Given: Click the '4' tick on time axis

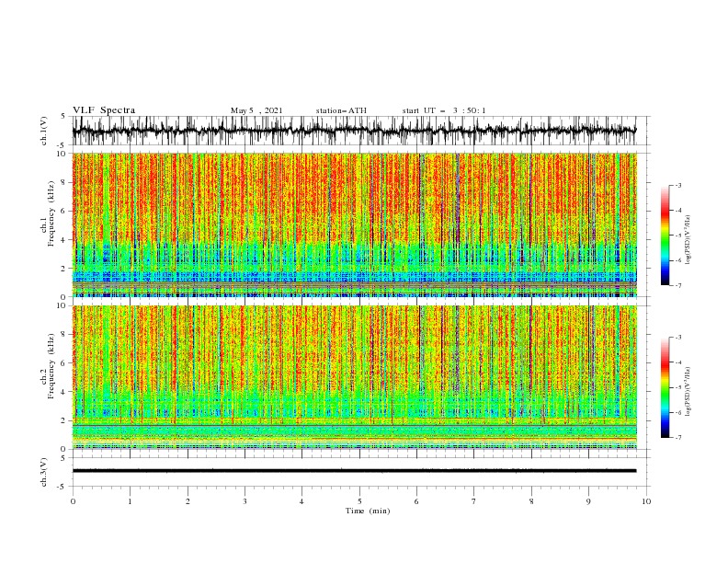Looking at the screenshot, I should pos(301,501).
